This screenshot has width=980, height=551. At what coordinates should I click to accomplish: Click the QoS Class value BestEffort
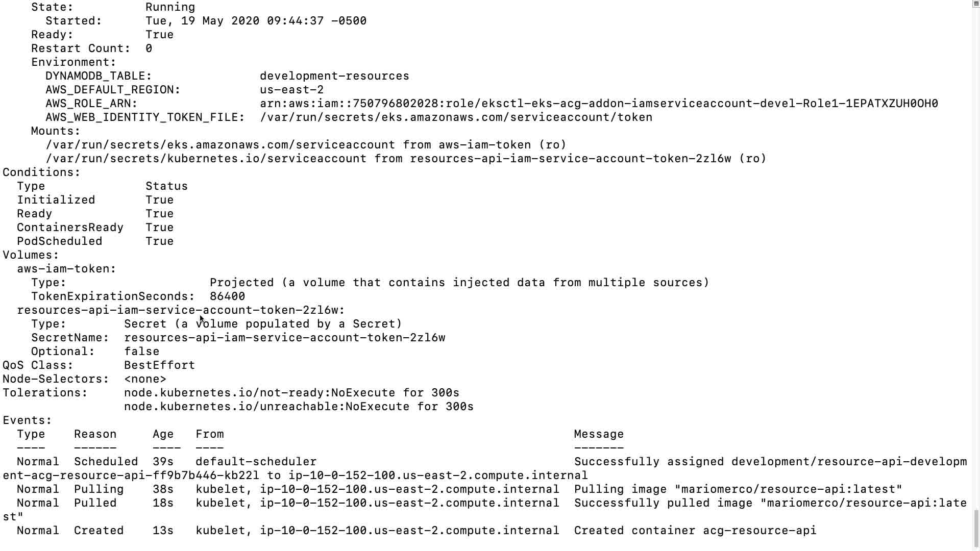[159, 365]
